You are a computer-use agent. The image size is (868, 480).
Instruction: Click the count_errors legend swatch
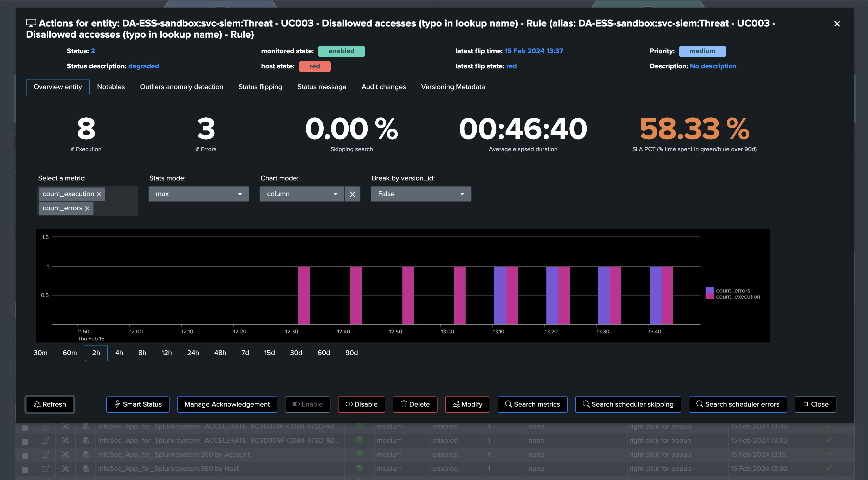709,290
